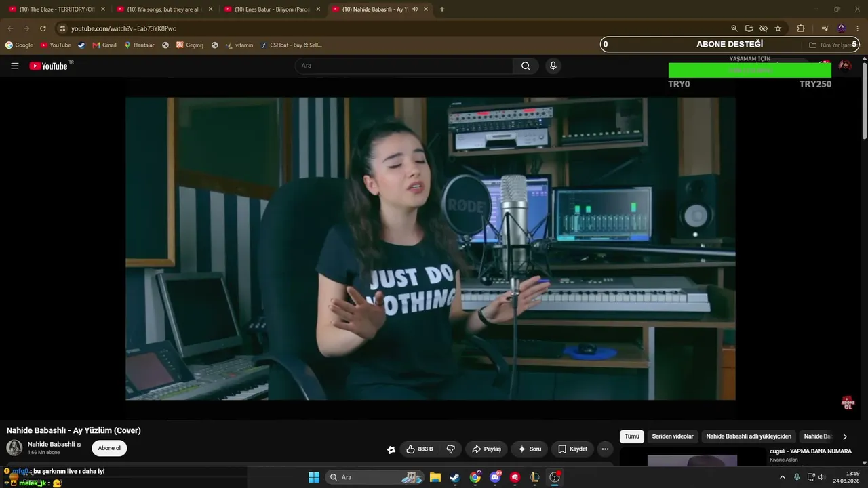Show more filter chips with right arrow
This screenshot has width=868, height=488.
pyautogui.click(x=844, y=436)
